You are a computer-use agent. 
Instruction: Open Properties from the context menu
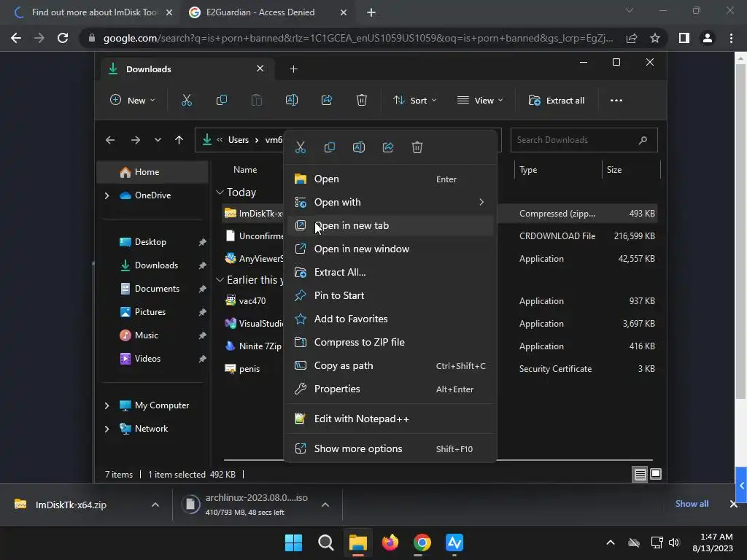click(x=390, y=389)
